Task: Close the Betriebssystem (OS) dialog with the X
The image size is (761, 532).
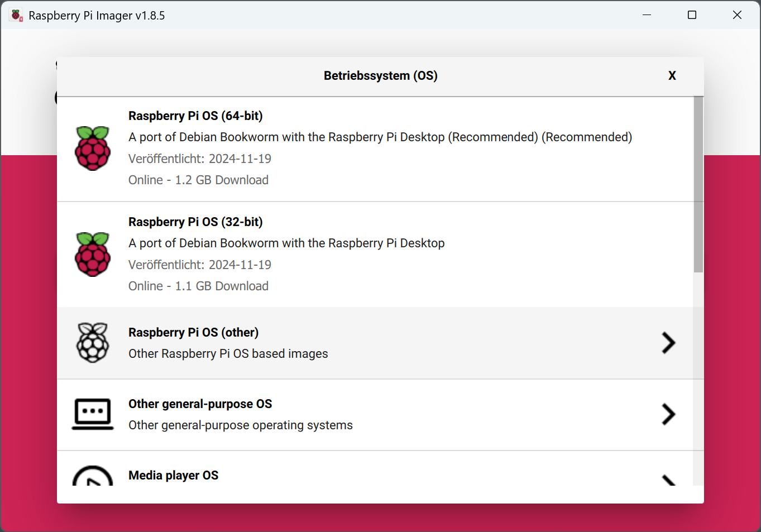Action: (x=672, y=75)
